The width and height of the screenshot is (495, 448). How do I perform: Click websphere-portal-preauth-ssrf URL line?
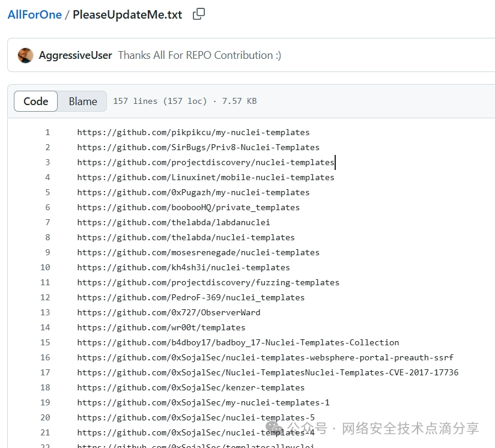pyautogui.click(x=265, y=357)
